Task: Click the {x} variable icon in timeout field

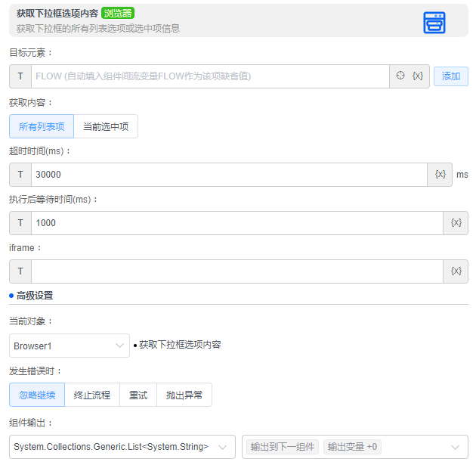Action: click(x=440, y=175)
